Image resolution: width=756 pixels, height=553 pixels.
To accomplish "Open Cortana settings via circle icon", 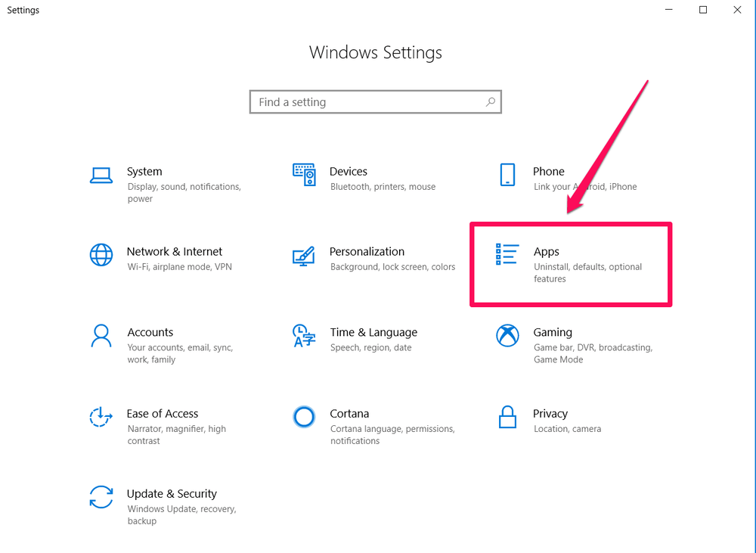I will 304,417.
